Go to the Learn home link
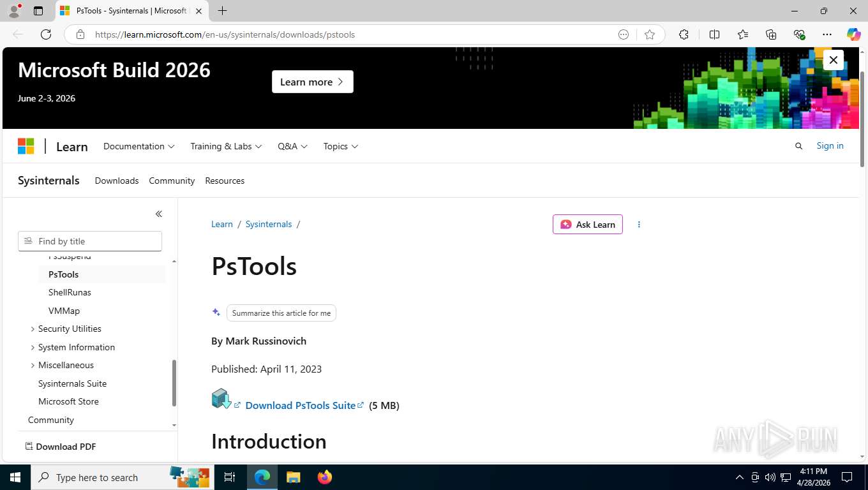 coord(72,147)
